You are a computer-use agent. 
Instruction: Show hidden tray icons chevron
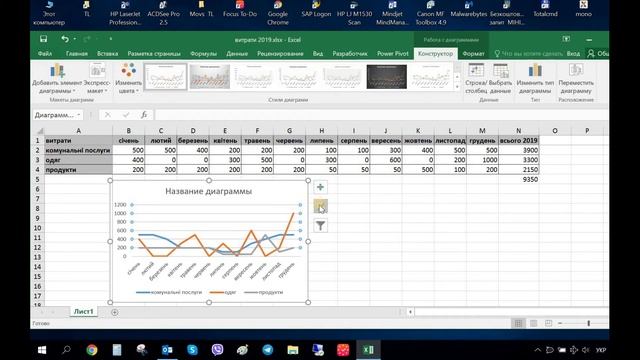538,350
